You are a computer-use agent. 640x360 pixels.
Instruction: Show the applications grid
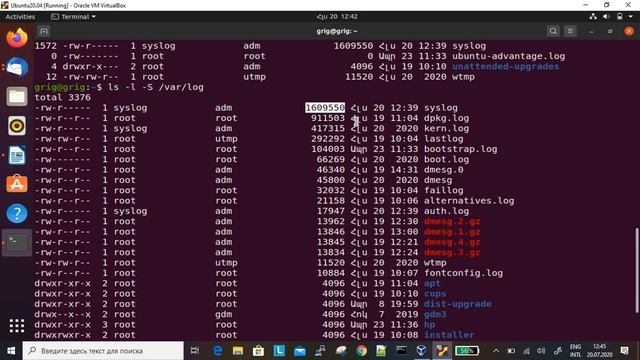[x=17, y=326]
